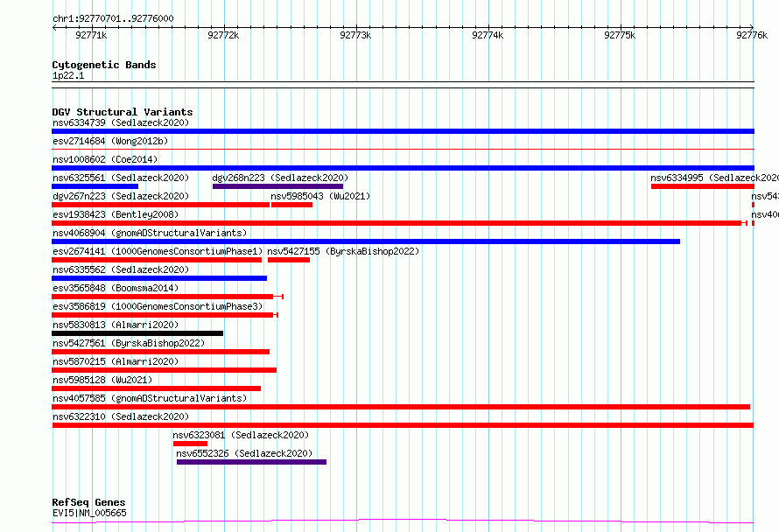The width and height of the screenshot is (779, 532).
Task: Select nsv4068904 (gnomADStructuralVariants) label
Action: pos(150,233)
